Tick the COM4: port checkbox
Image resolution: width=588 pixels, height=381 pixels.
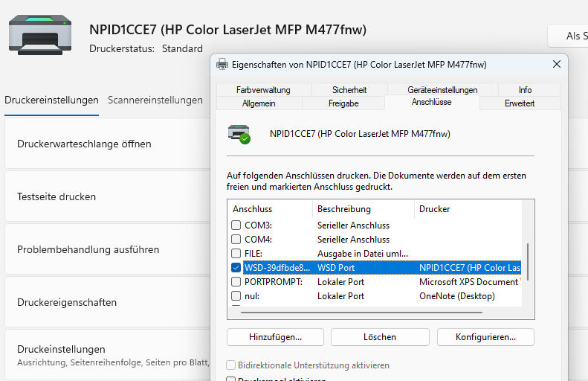click(236, 240)
